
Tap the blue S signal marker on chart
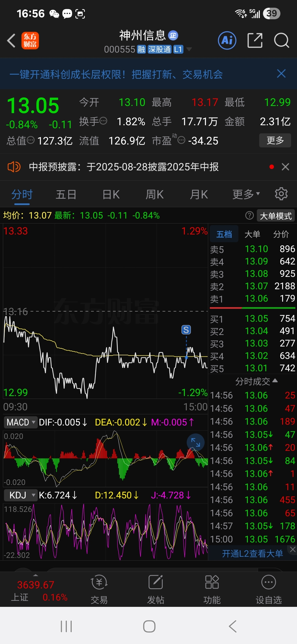[x=186, y=330]
